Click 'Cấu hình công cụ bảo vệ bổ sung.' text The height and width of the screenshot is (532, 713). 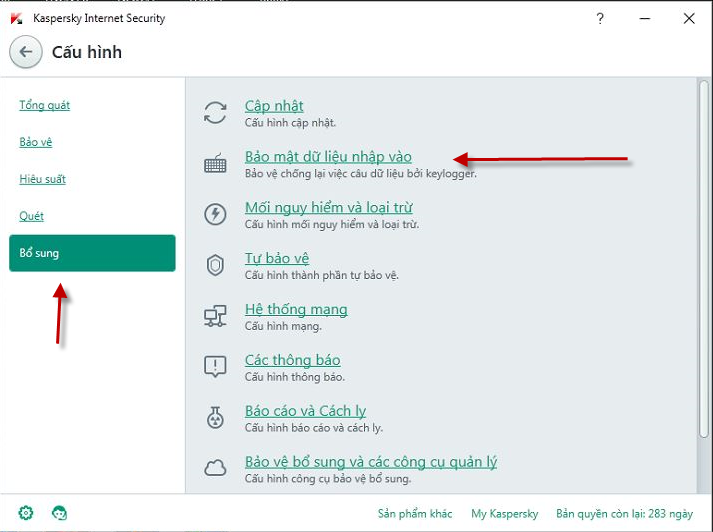click(x=328, y=479)
